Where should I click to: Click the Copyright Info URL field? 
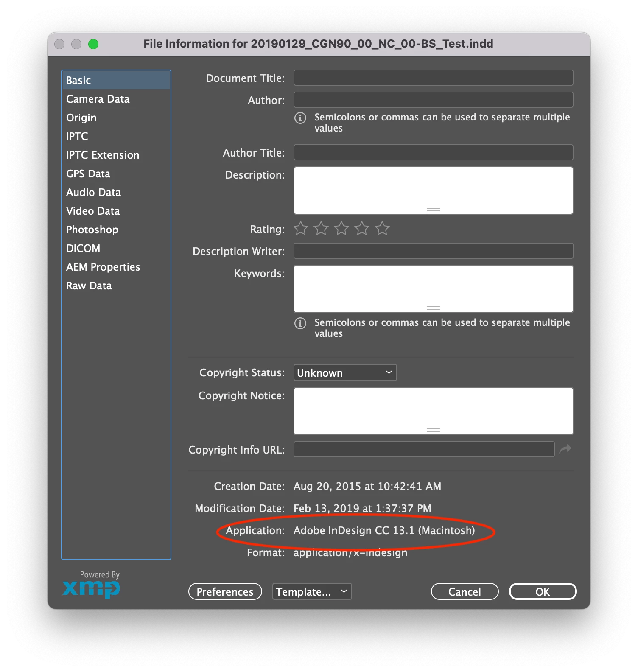coord(424,449)
